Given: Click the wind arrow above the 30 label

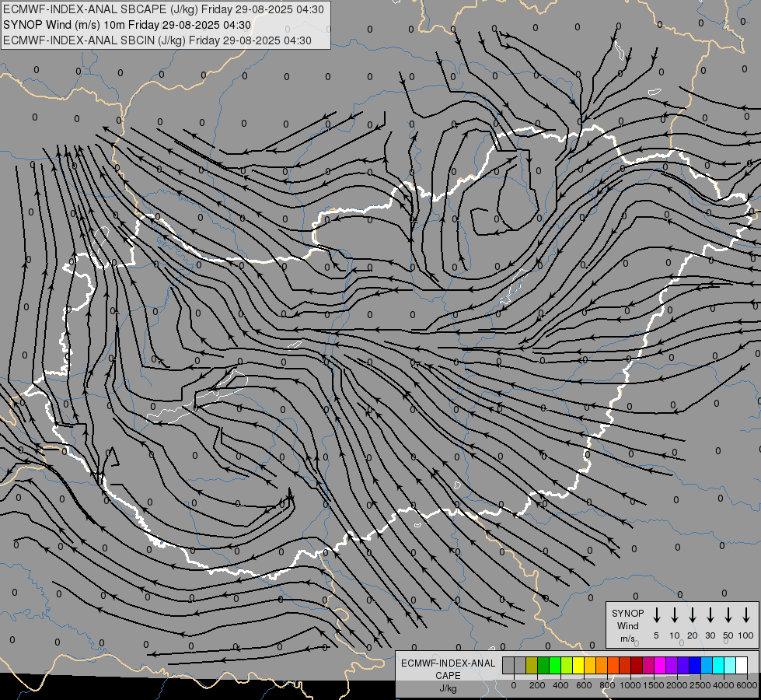Looking at the screenshot, I should (710, 615).
